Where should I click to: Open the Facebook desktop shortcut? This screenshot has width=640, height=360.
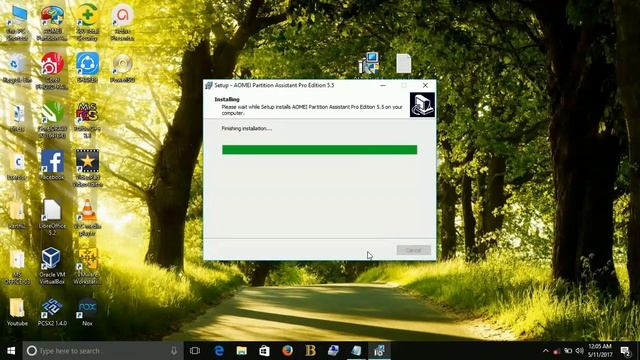pyautogui.click(x=52, y=165)
